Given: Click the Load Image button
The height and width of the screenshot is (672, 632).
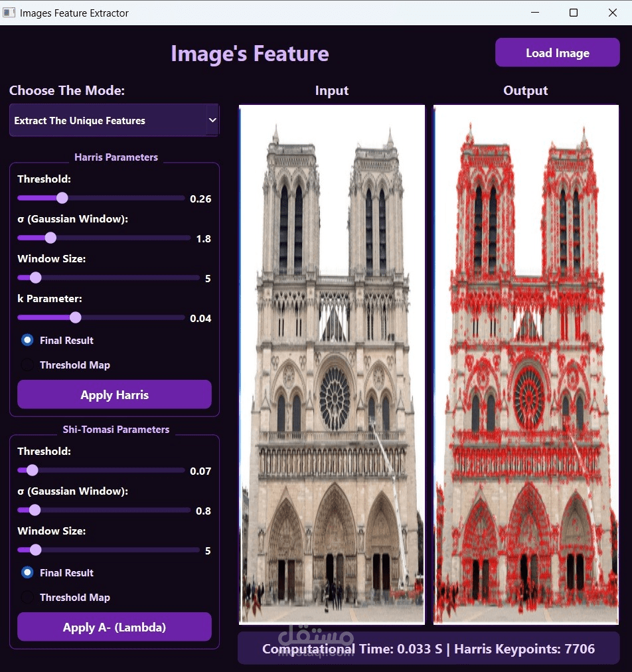Looking at the screenshot, I should 557,52.
